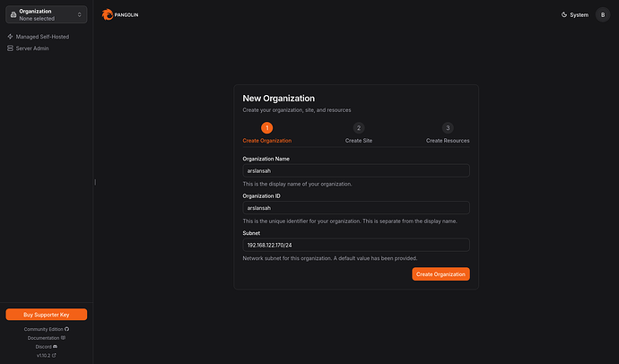Viewport: 619px width, 364px height.
Task: Toggle the System theme switcher
Action: coord(574,14)
